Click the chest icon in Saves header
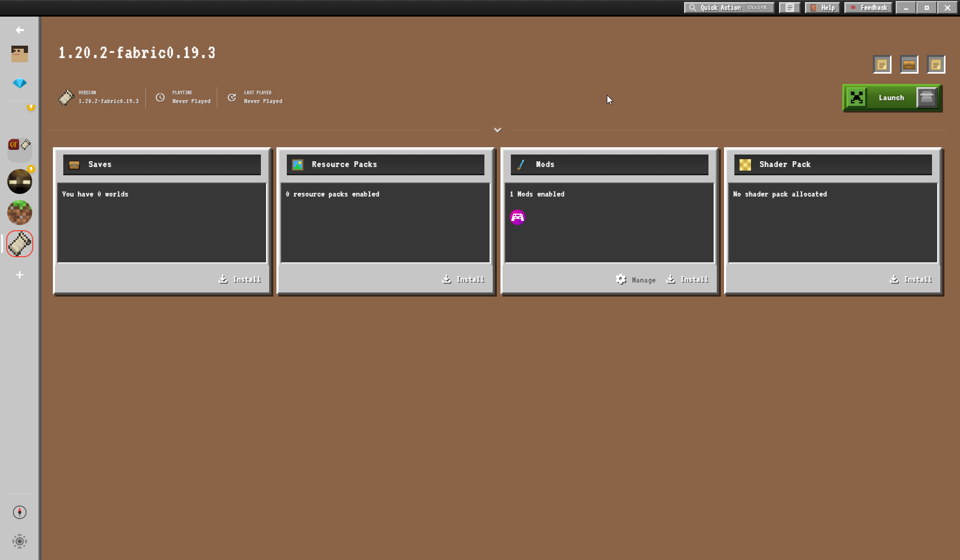Image resolution: width=960 pixels, height=560 pixels. [x=74, y=165]
